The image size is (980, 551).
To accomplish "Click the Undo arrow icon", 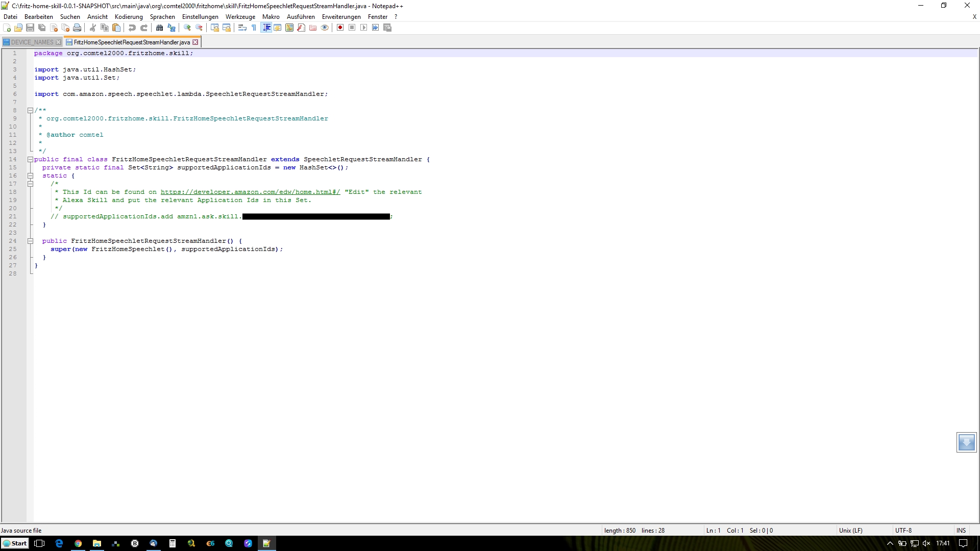I will tap(132, 28).
